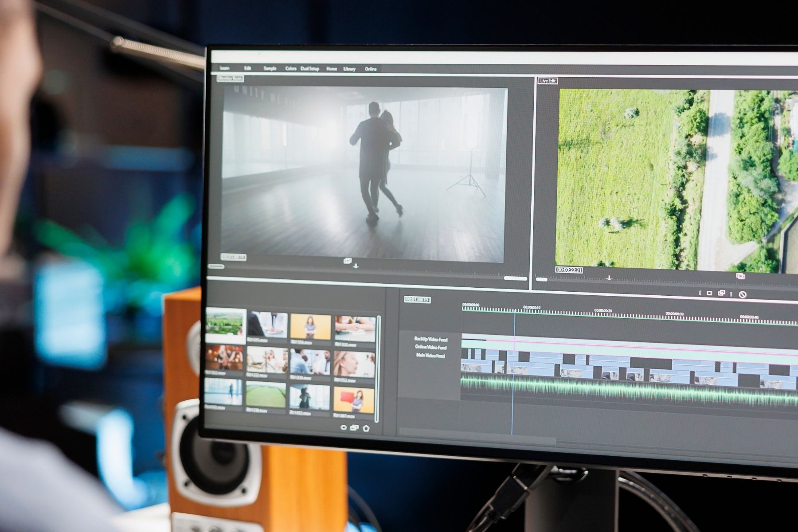
Task: Click the 00:00:00:30 mark on the timeline ruler
Action: click(674, 314)
